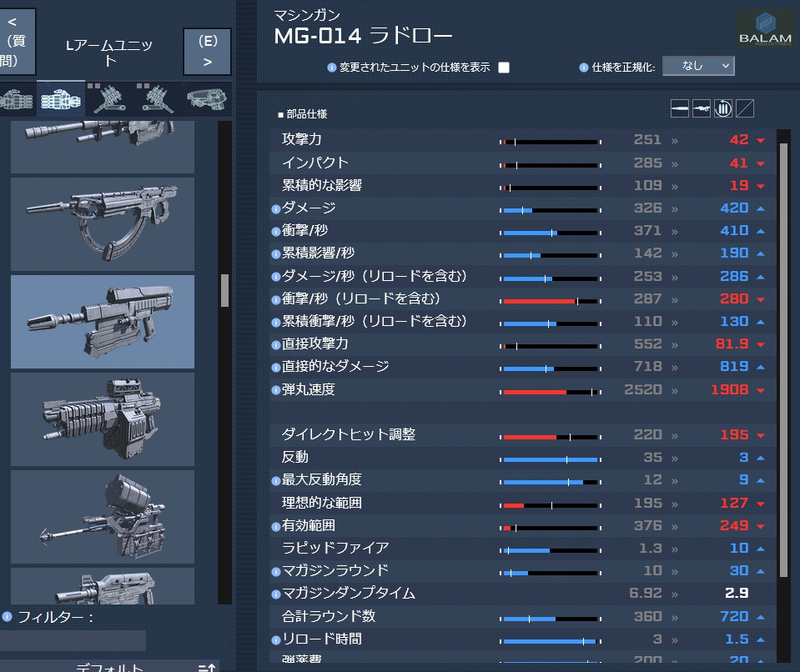800x672 pixels.
Task: Open the second shoulder missile launcher slot
Action: point(158,99)
